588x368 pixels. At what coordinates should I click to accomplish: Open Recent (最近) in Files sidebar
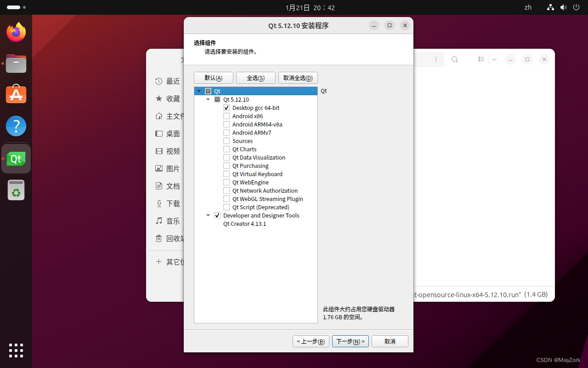167,81
